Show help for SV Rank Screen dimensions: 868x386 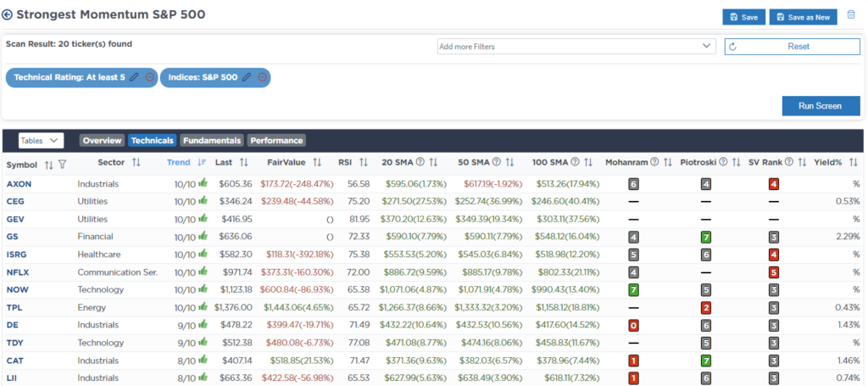789,162
